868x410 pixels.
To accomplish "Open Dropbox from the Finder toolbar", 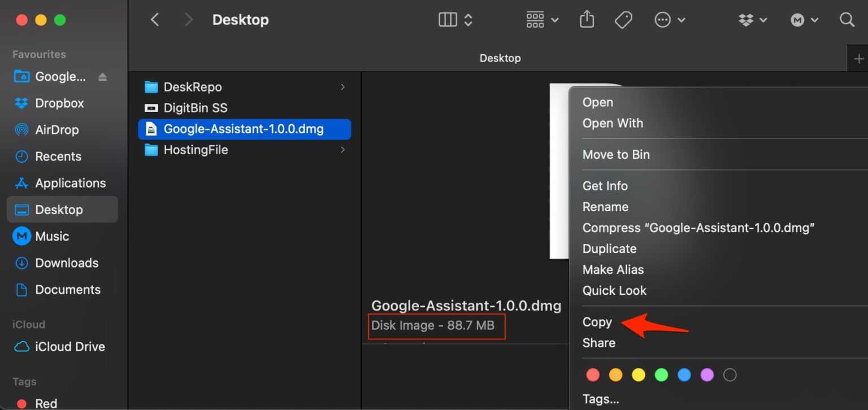I will (747, 20).
